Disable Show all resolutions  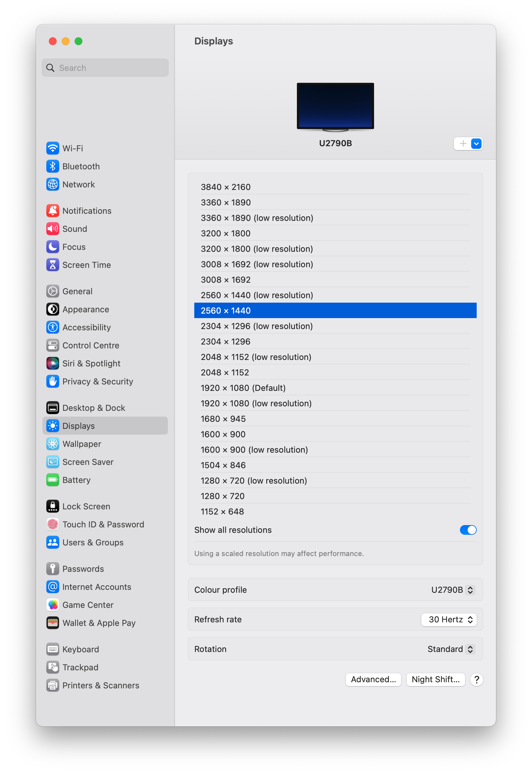pos(468,530)
